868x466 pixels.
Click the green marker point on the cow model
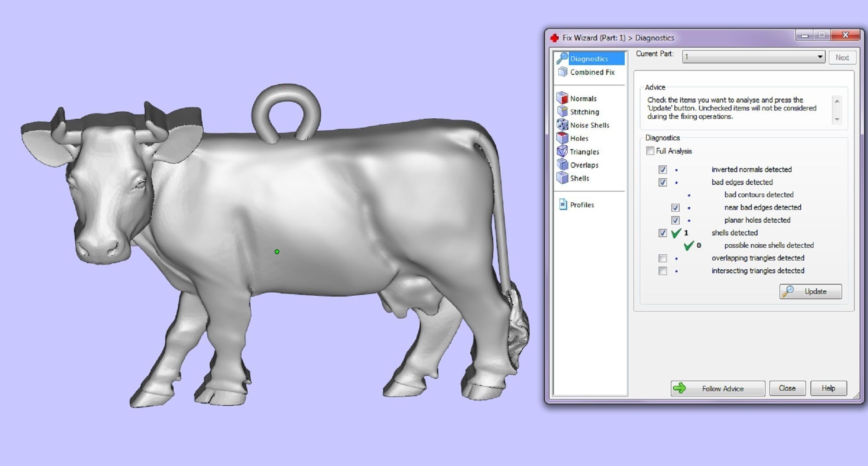tap(277, 252)
